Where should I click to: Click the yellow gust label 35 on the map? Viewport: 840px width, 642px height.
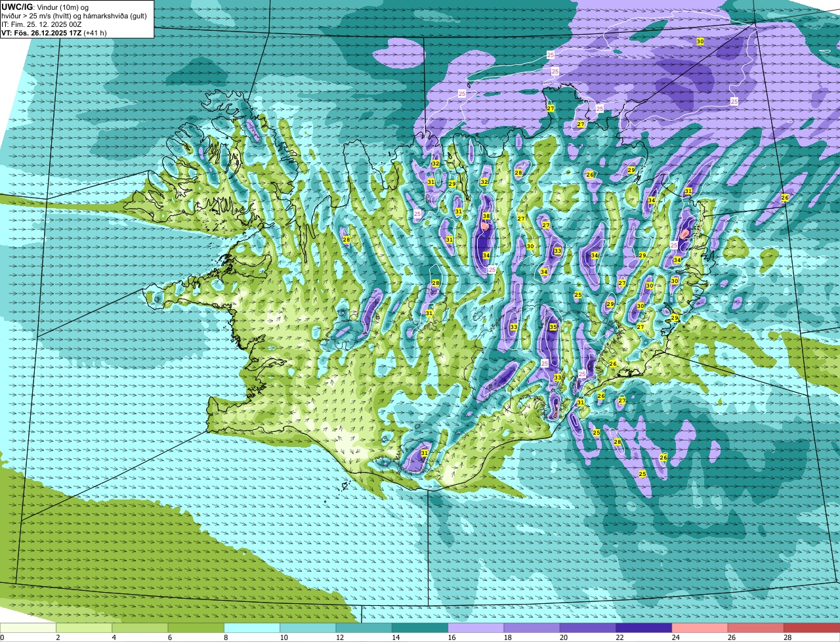pos(553,327)
